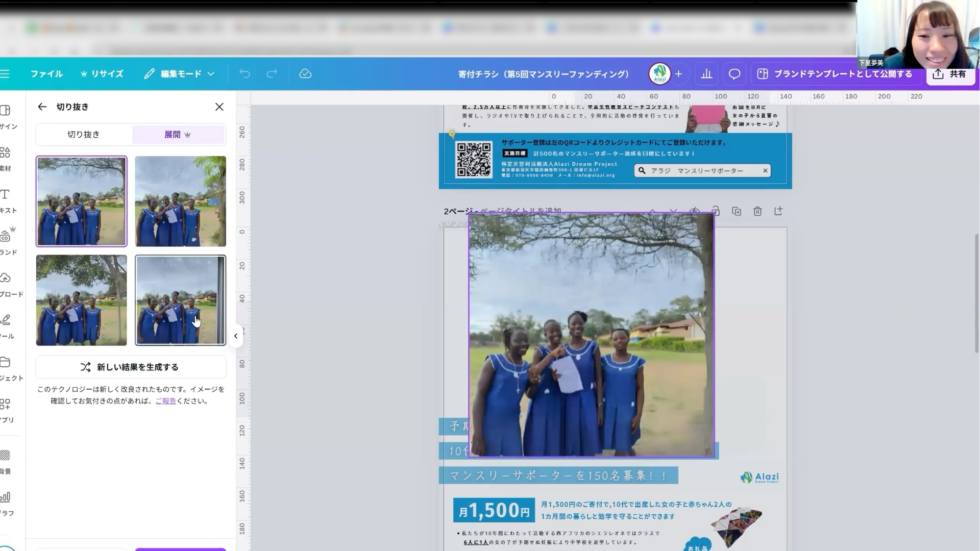Viewport: 980px width, 551px height.
Task: Click the 共有 share button
Action: click(950, 74)
